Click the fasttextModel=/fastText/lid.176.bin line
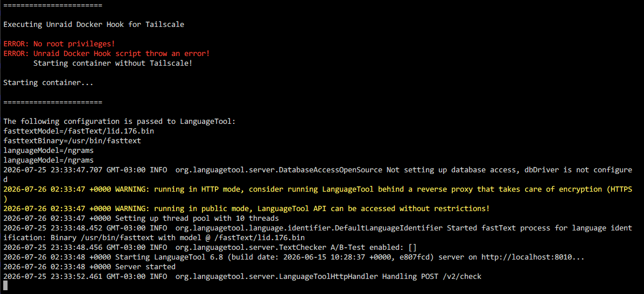Screen dimensions: 644x294 pyautogui.click(x=79, y=131)
